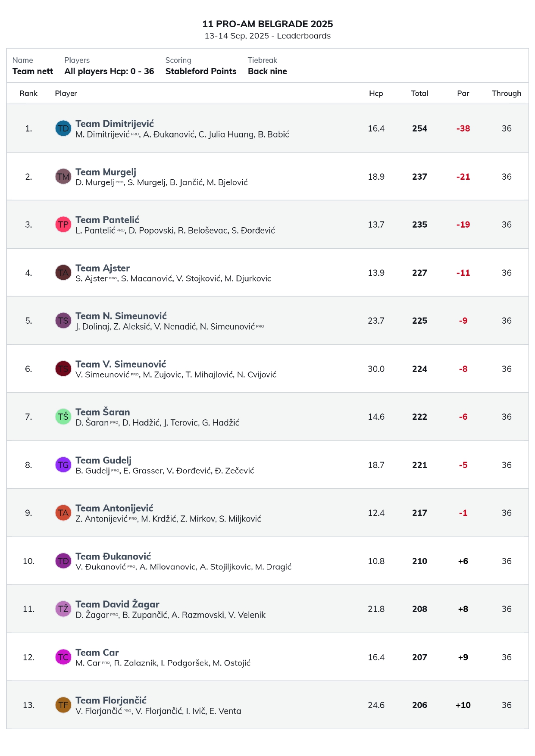
Task: Click the pink TP avatar icon
Action: (x=63, y=225)
